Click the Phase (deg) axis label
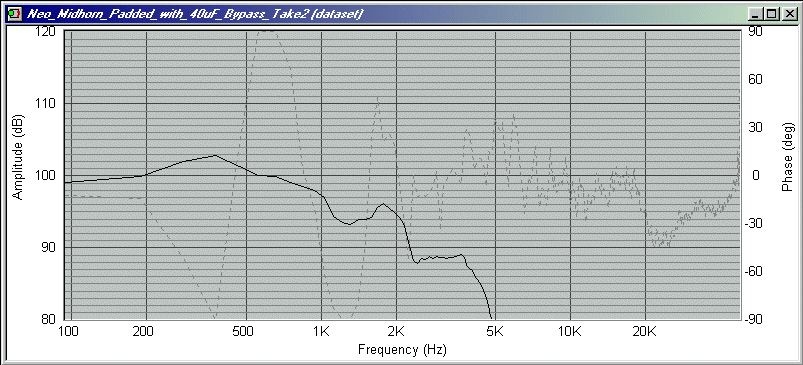Viewport: 803px width, 365px height. pyautogui.click(x=787, y=157)
